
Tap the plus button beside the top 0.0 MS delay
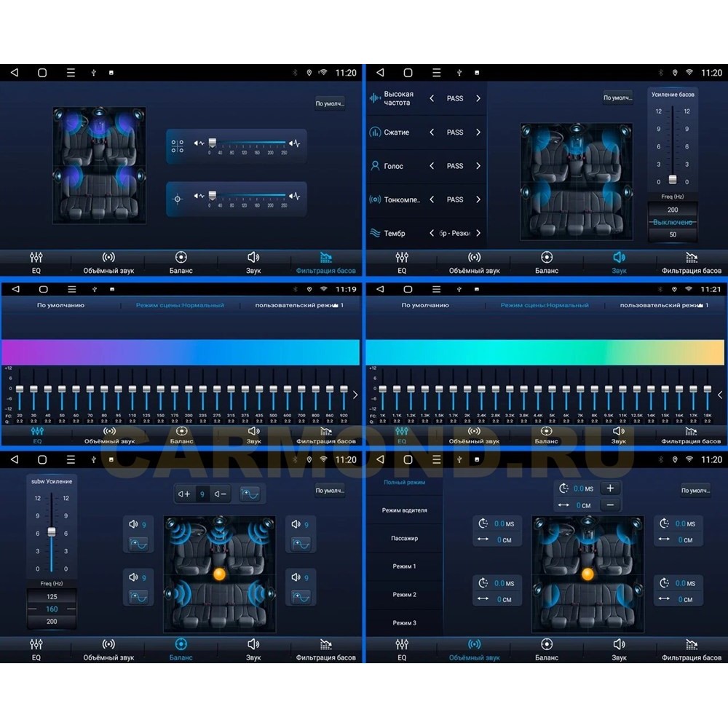tap(610, 488)
